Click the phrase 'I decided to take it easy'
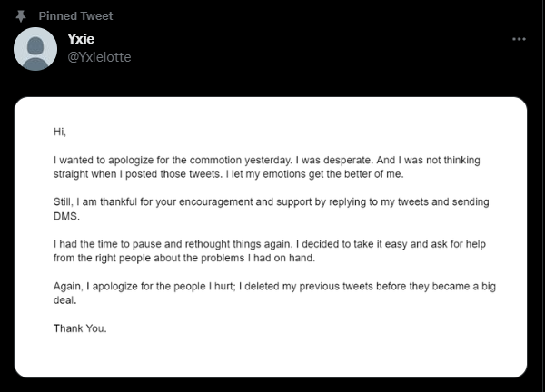 (x=352, y=244)
